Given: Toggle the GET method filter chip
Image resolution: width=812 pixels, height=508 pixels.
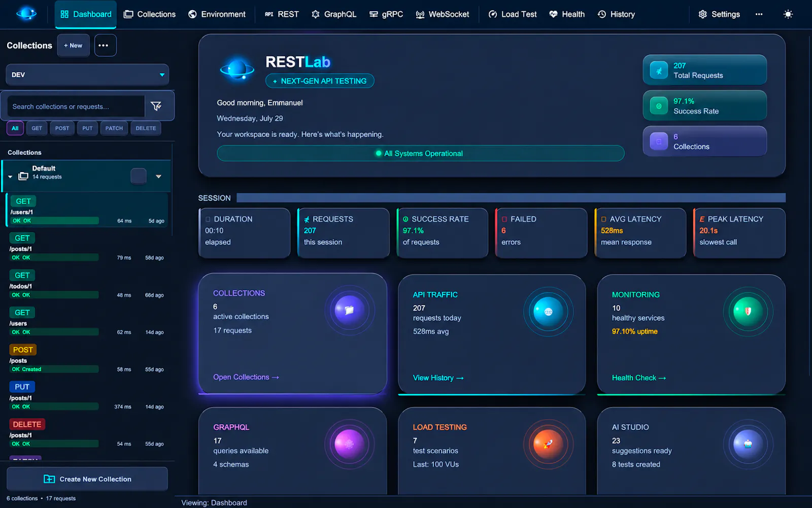Looking at the screenshot, I should 37,128.
